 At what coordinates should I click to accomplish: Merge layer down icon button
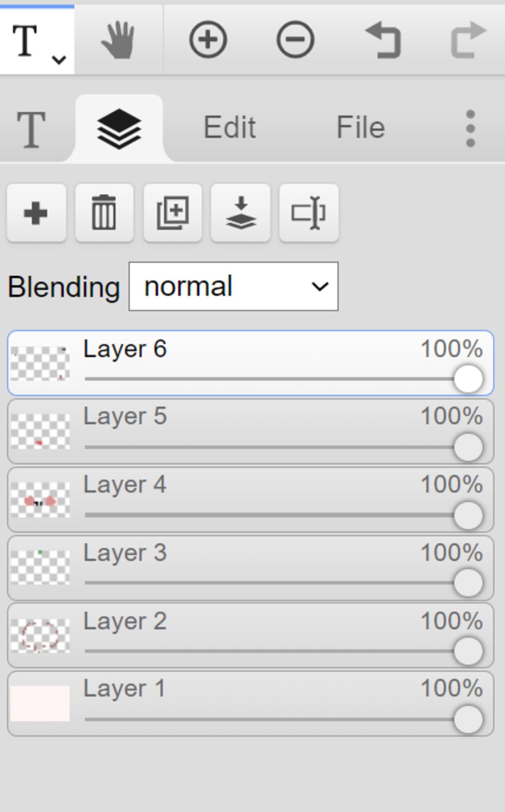[241, 213]
